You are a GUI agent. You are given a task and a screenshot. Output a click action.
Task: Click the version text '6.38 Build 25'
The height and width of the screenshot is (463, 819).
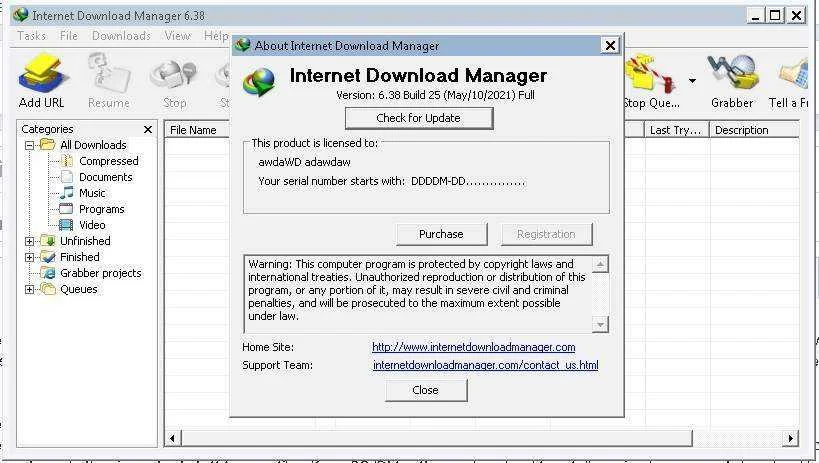pyautogui.click(x=410, y=95)
